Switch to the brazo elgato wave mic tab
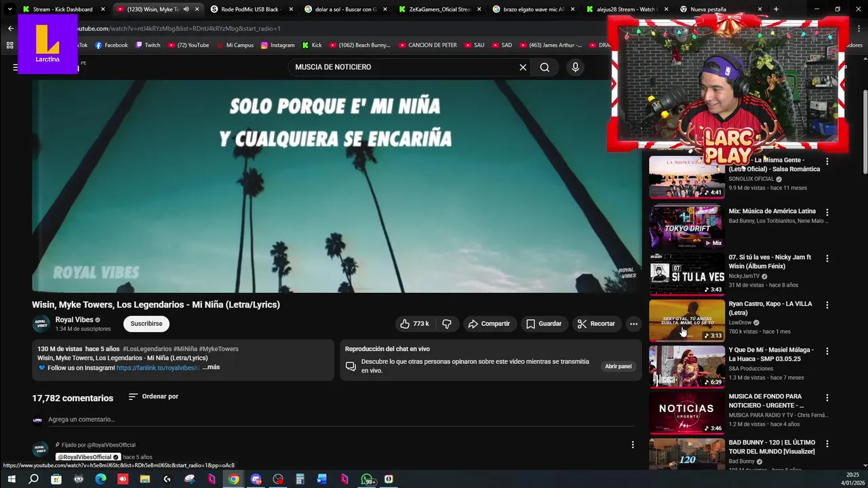Viewport: 868px width, 488px height. coord(533,9)
